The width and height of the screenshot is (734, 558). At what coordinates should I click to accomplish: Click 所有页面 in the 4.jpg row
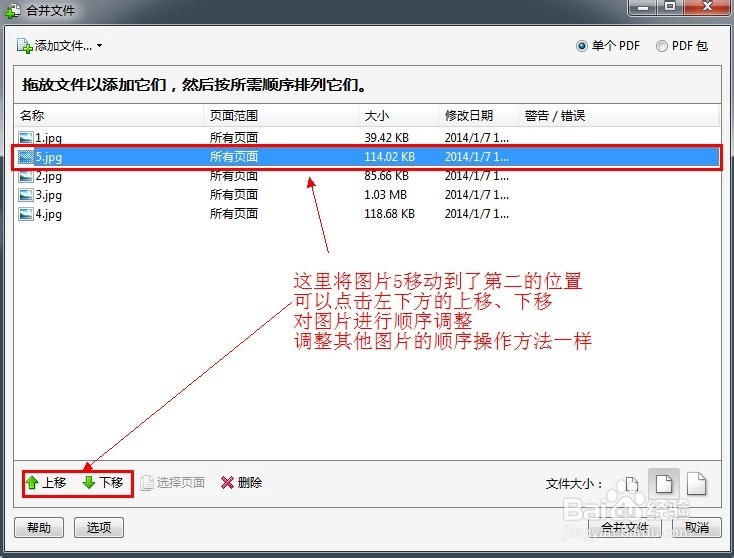pyautogui.click(x=234, y=214)
